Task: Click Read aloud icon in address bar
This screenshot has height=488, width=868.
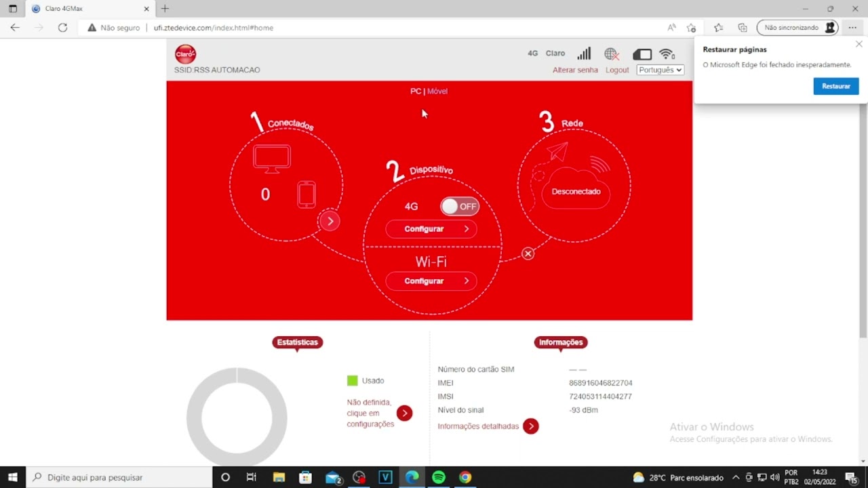Action: click(x=671, y=28)
